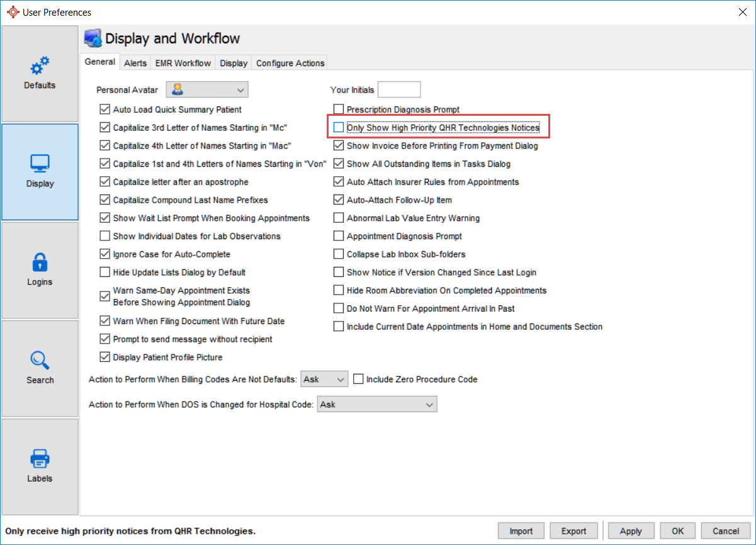This screenshot has height=545, width=756.
Task: Click the app logo in title bar
Action: tap(12, 12)
